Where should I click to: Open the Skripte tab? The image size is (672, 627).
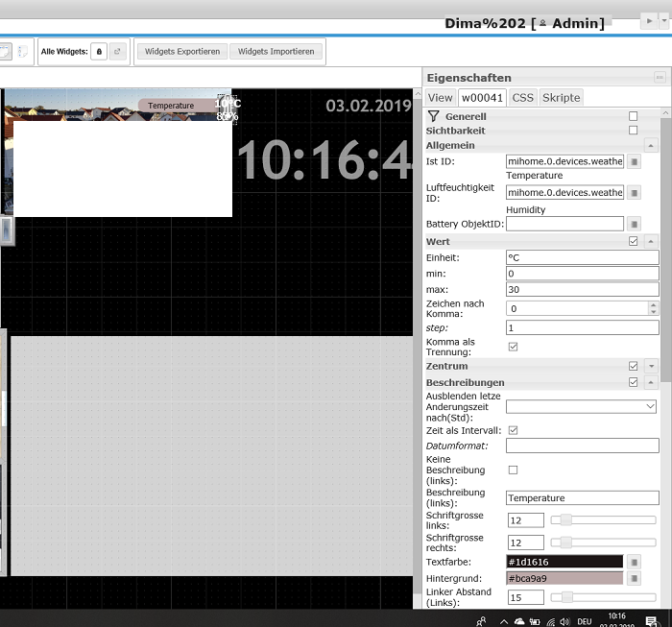click(561, 98)
